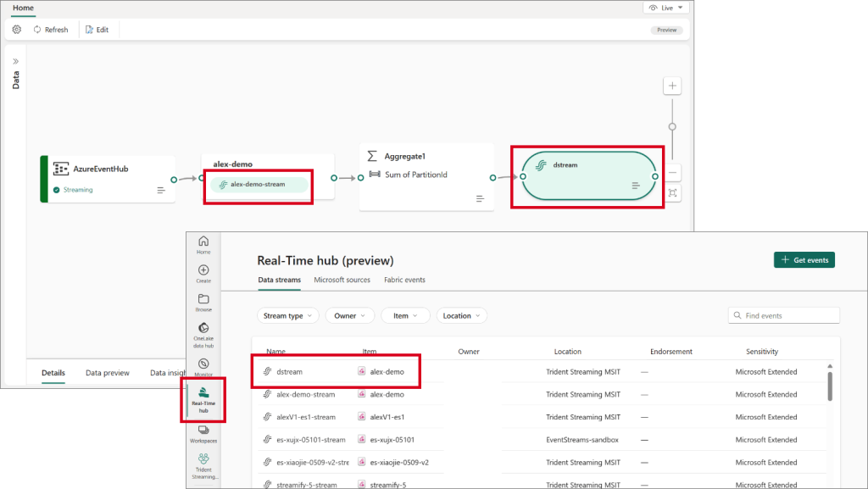Open the Home tab of eventstream
Viewport: 868px width, 489px height.
click(23, 8)
